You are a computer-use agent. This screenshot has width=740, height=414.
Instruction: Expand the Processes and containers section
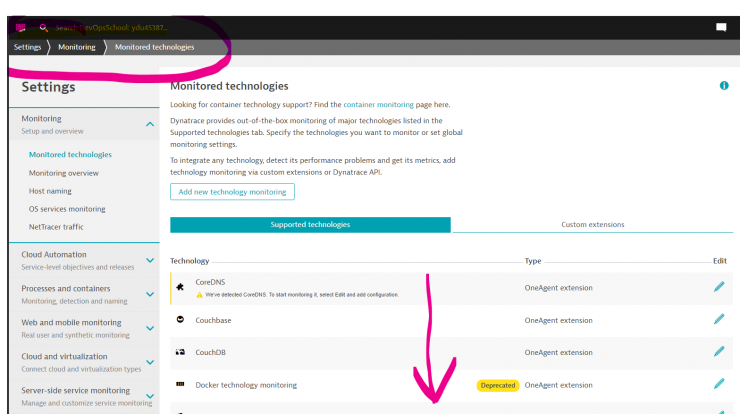150,294
